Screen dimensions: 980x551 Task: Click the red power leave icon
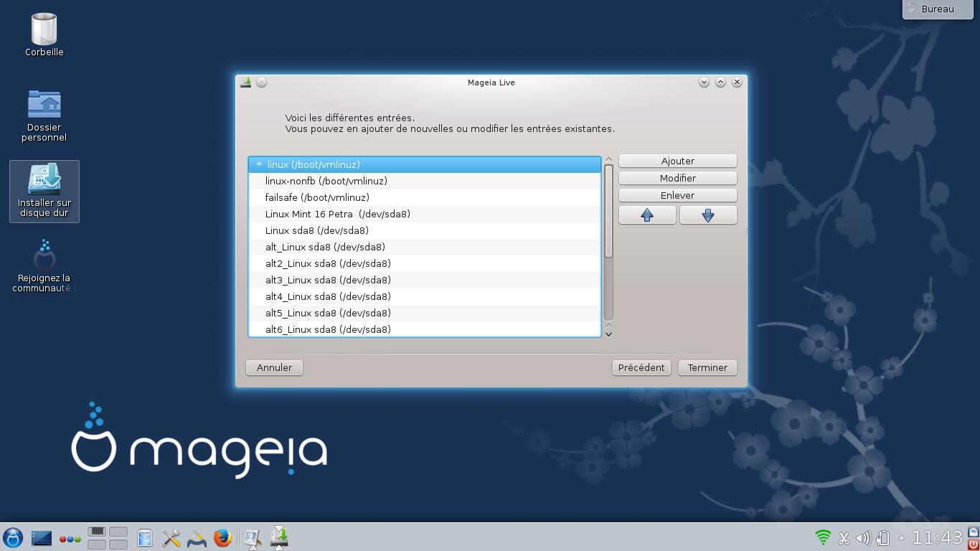pyautogui.click(x=974, y=545)
